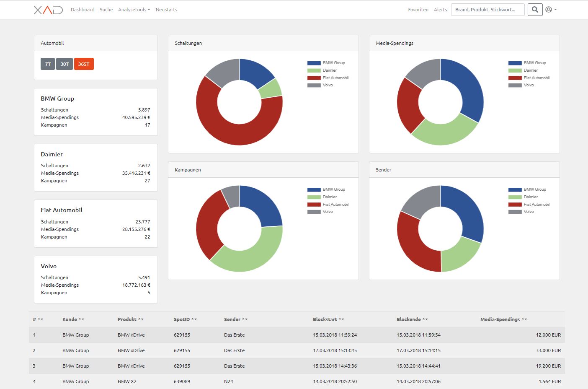The height and width of the screenshot is (389, 588).
Task: Sort table by Produkt column
Action: click(x=131, y=319)
